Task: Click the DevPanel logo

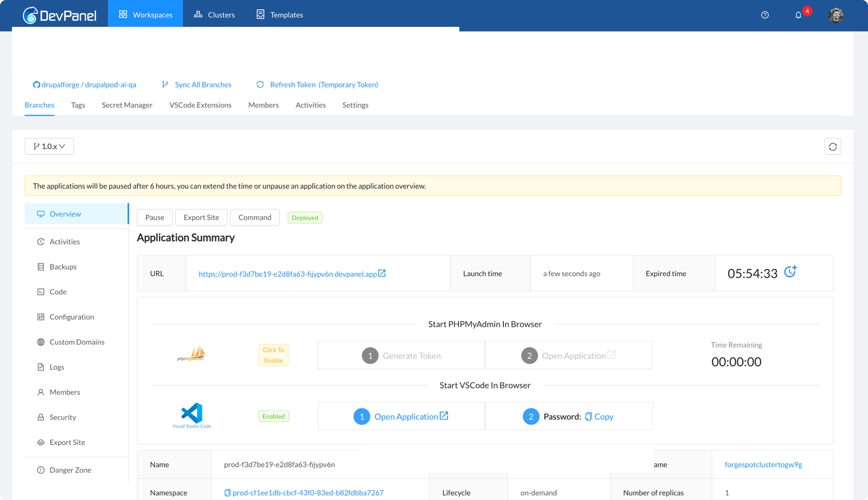Action: (x=59, y=15)
